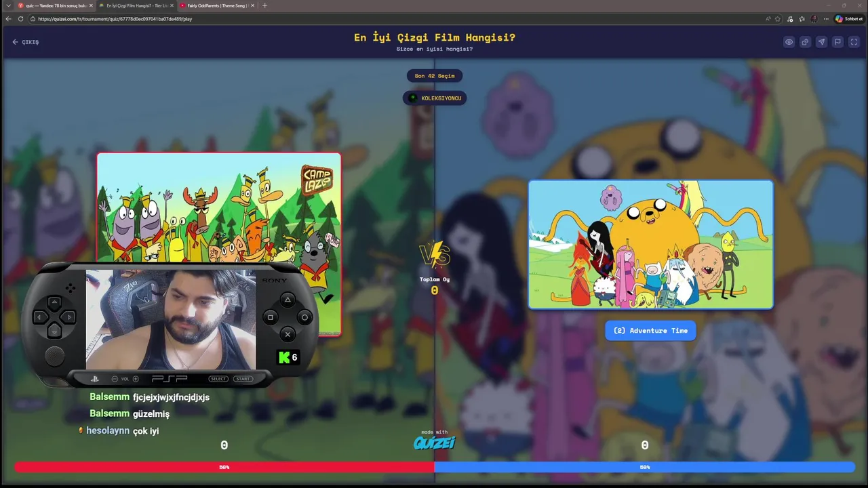
Task: Click the PSP cross button
Action: point(288,334)
